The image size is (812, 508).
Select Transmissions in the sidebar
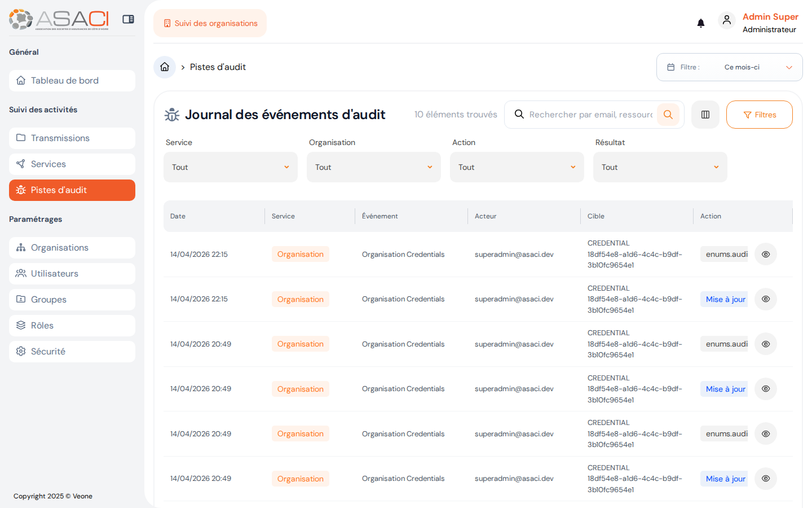point(72,138)
